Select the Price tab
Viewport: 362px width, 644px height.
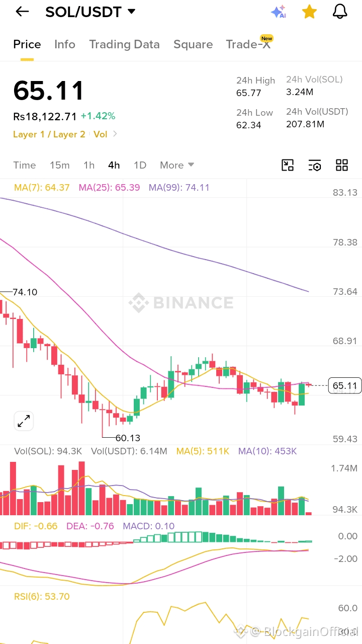(x=27, y=44)
